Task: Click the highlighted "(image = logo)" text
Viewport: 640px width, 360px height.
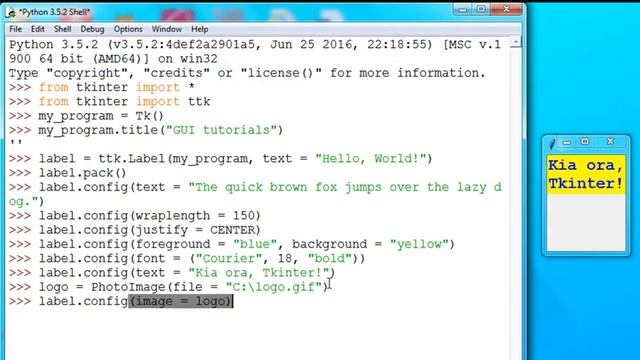Action: point(181,301)
